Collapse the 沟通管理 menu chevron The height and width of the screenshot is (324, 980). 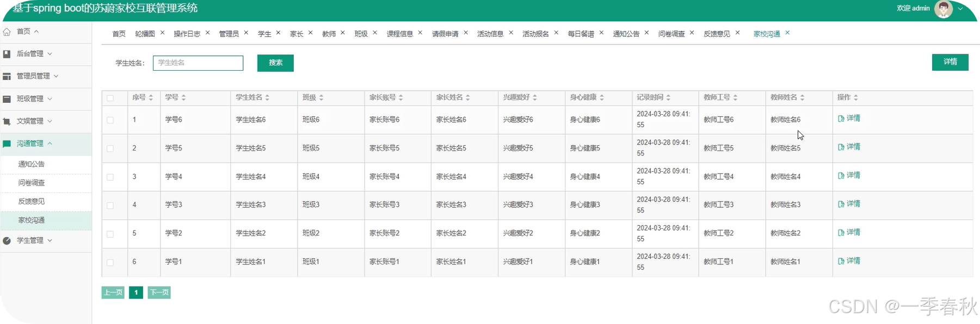pyautogui.click(x=50, y=144)
